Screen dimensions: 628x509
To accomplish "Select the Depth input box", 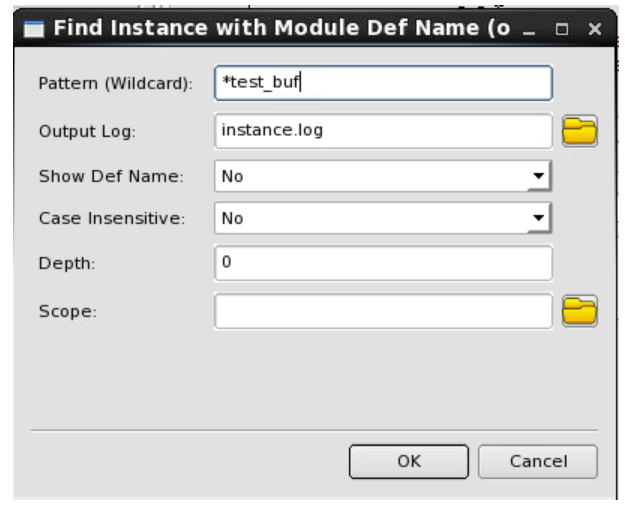I will pyautogui.click(x=383, y=263).
